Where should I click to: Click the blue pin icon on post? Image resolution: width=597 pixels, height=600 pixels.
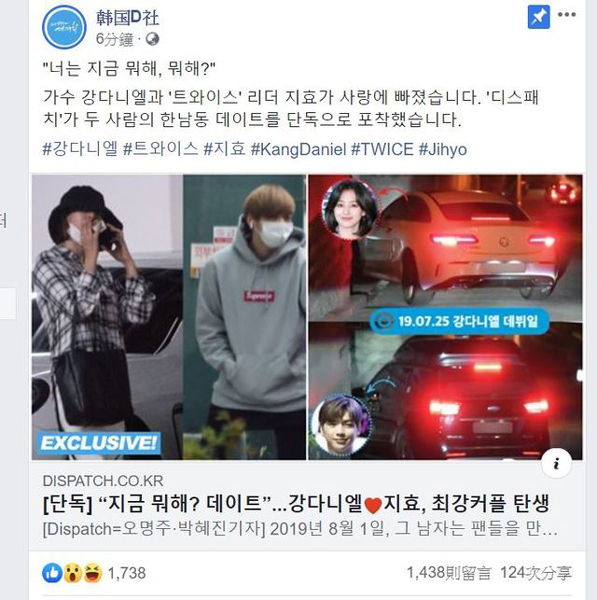point(539,17)
